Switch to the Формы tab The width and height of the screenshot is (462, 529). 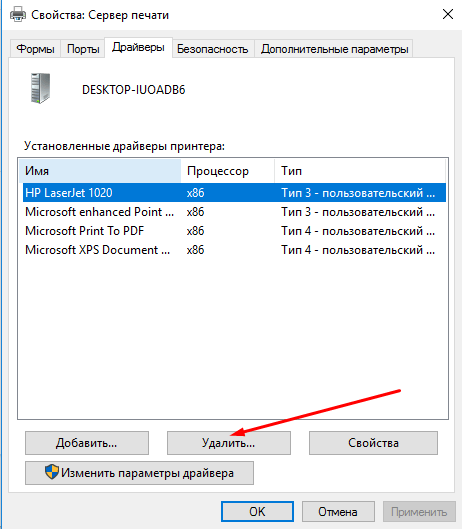click(x=35, y=49)
